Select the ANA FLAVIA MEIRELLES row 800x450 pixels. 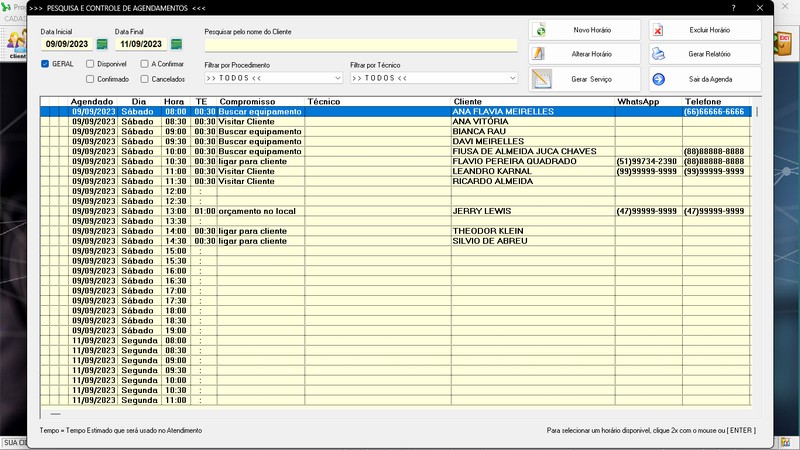(x=395, y=111)
